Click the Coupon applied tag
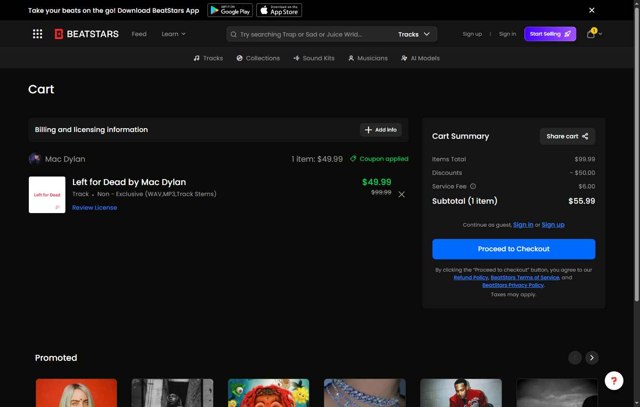The height and width of the screenshot is (407, 640). (379, 159)
